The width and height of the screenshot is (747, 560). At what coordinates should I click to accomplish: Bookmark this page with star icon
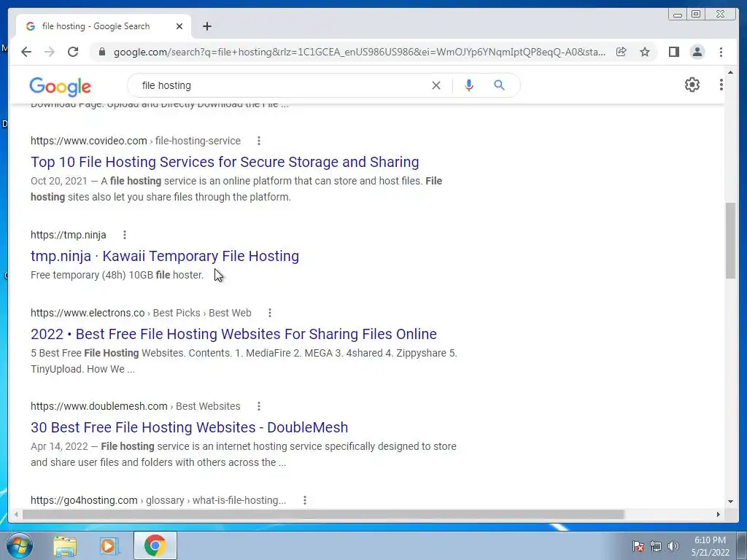(x=645, y=52)
